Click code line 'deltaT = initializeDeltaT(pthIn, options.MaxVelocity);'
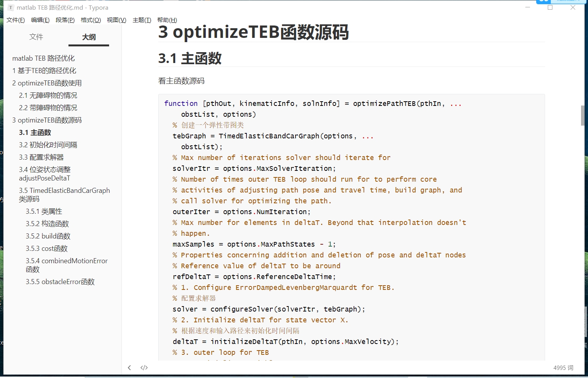Screen dimensions: 588x378 click(285, 342)
